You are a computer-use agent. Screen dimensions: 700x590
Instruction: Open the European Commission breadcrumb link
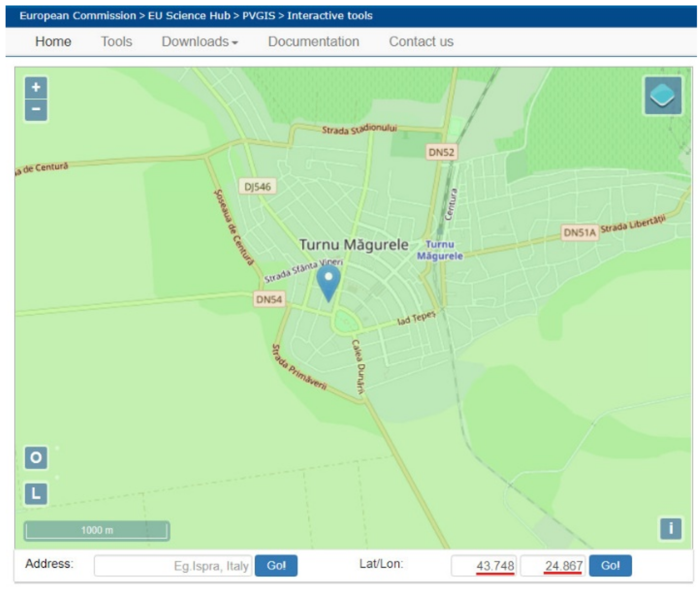78,16
